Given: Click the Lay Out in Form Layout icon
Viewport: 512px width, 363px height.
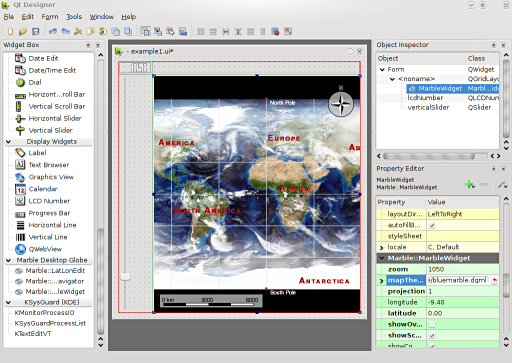Looking at the screenshot, I should (263, 32).
